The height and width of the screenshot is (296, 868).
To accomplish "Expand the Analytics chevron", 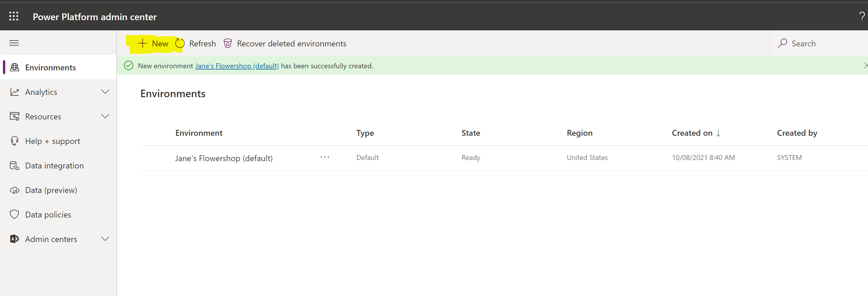I will 105,92.
